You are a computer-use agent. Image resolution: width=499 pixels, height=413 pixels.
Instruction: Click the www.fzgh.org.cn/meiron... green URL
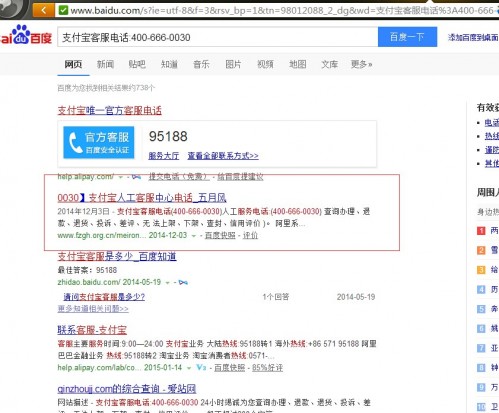(x=102, y=235)
